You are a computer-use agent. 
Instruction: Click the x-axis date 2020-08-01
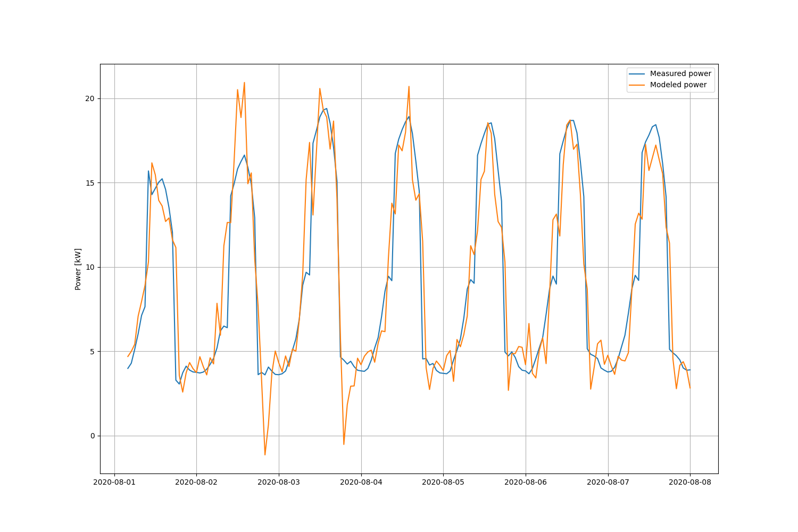[114, 483]
